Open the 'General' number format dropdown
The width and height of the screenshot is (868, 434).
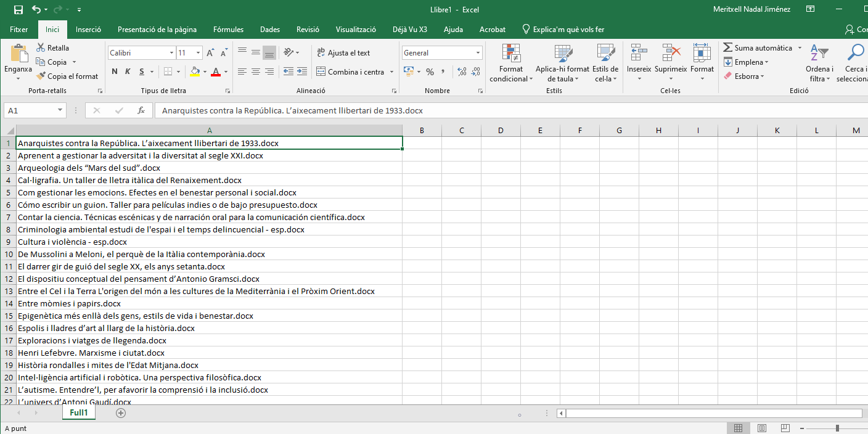pos(478,53)
